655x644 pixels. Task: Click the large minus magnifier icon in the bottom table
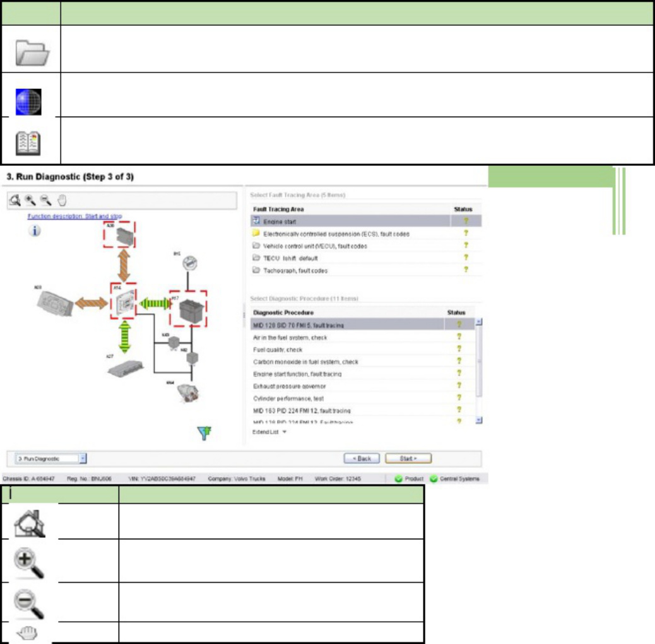tap(28, 604)
